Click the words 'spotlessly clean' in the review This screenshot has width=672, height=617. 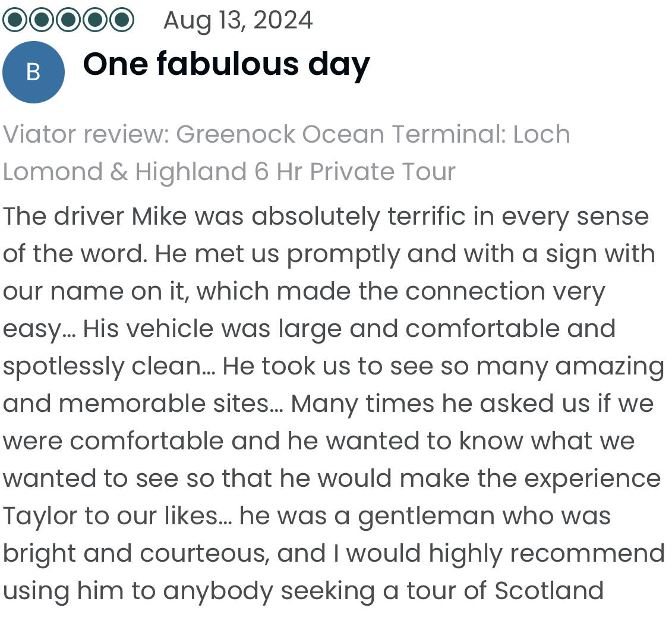click(102, 367)
